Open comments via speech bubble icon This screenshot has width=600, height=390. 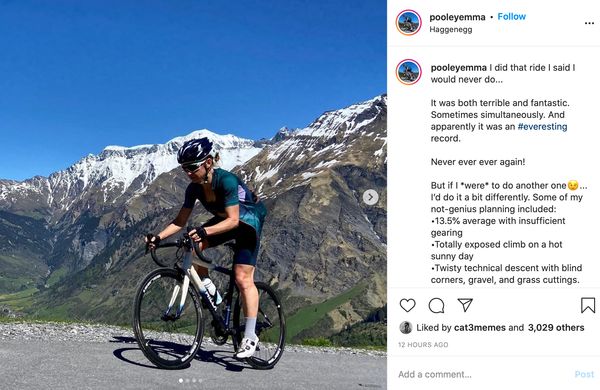pyautogui.click(x=436, y=305)
